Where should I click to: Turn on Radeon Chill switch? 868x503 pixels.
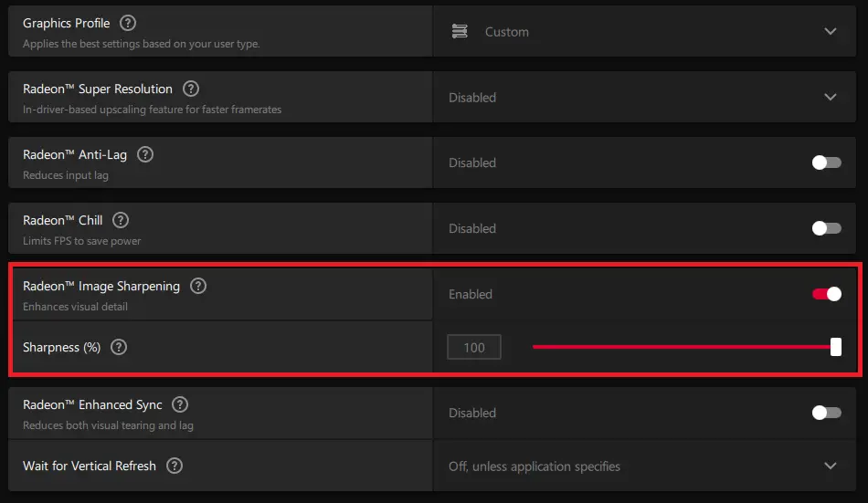click(827, 228)
